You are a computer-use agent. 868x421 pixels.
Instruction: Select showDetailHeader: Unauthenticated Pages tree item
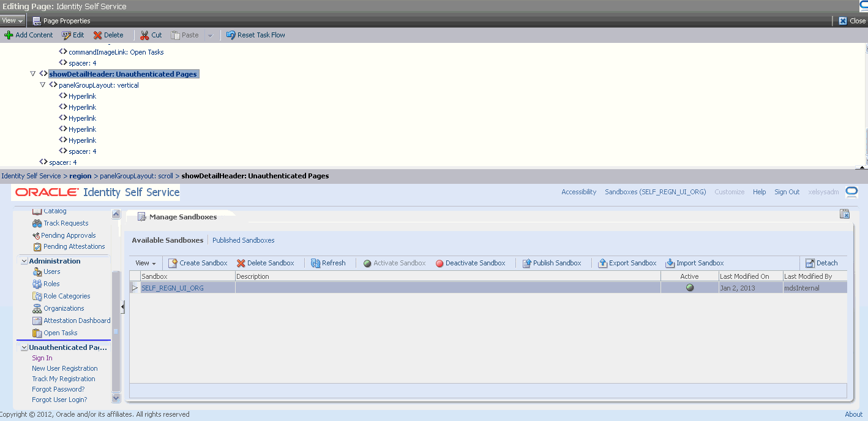(x=123, y=74)
